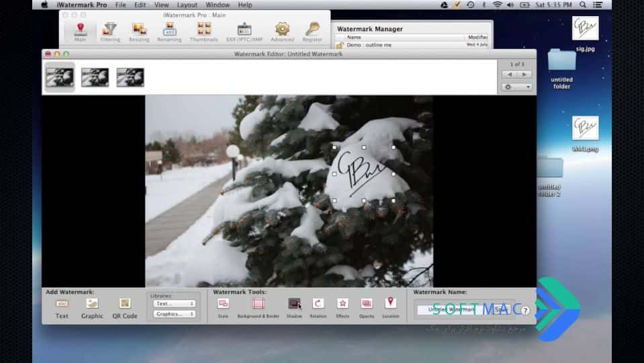Click the Wi-Fi status icon
The width and height of the screenshot is (644, 363).
point(498,5)
